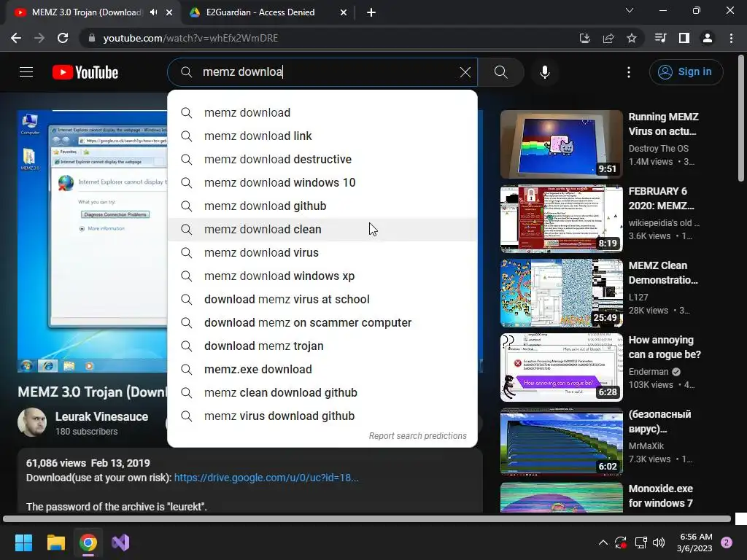Select suggestion 'memz download destructive'

click(322, 159)
